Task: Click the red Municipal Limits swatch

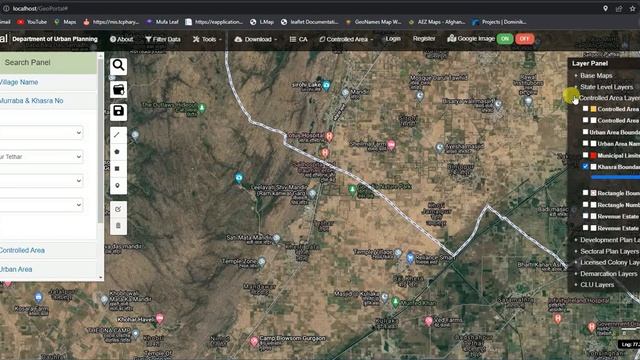Action: 593,155
